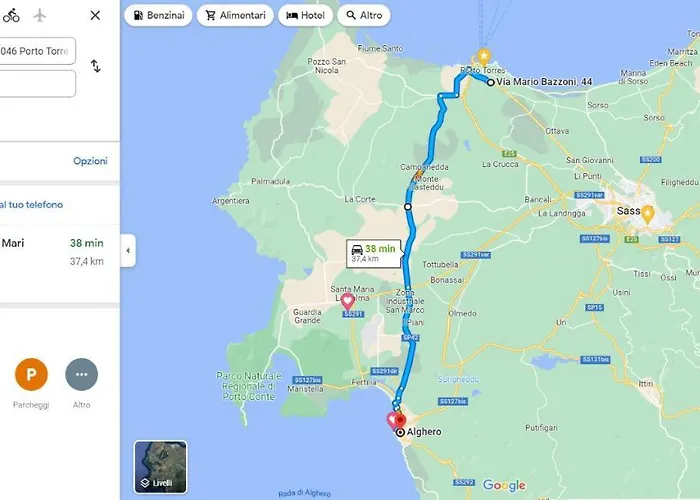Select the Hotel filter chip
700x500 pixels.
tap(305, 15)
